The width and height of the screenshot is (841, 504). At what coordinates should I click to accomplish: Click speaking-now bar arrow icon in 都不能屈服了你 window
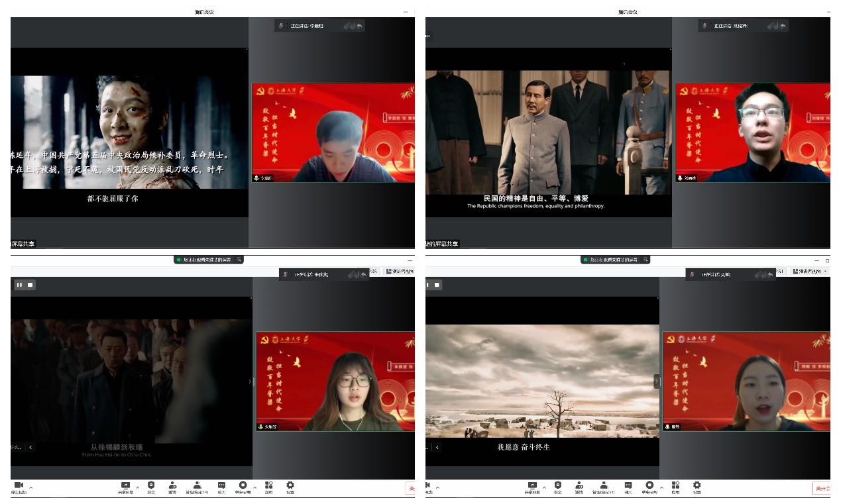[x=360, y=26]
